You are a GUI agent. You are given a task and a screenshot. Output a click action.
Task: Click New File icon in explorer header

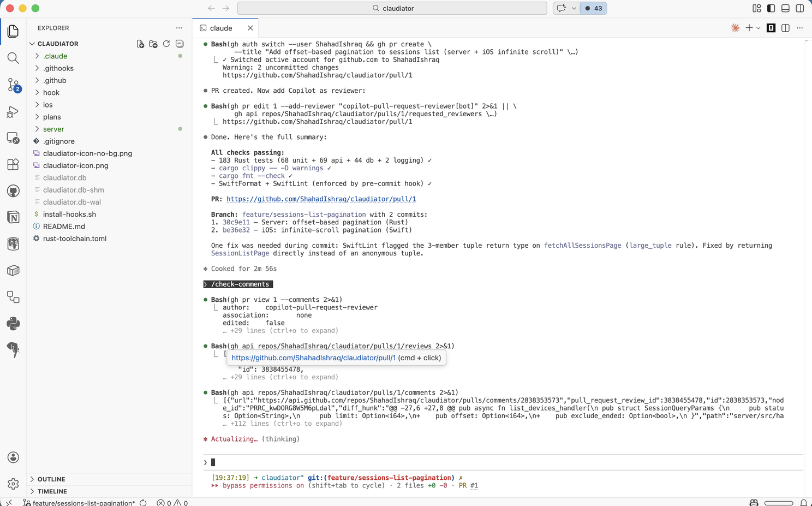click(140, 44)
